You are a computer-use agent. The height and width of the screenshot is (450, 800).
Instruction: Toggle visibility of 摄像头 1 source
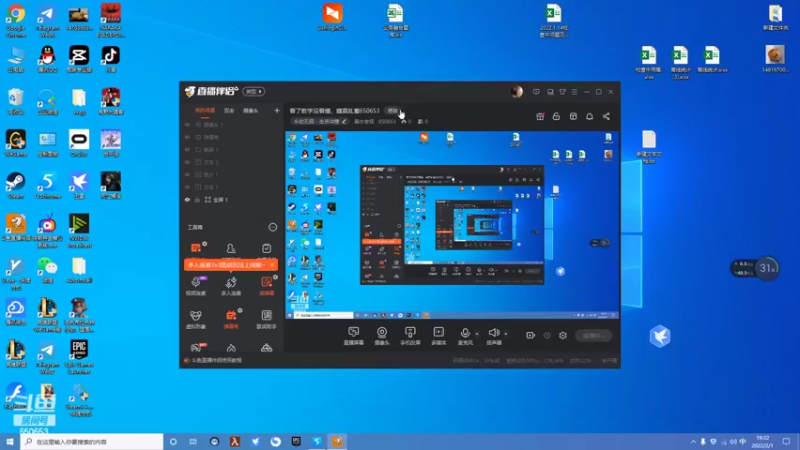point(187,124)
